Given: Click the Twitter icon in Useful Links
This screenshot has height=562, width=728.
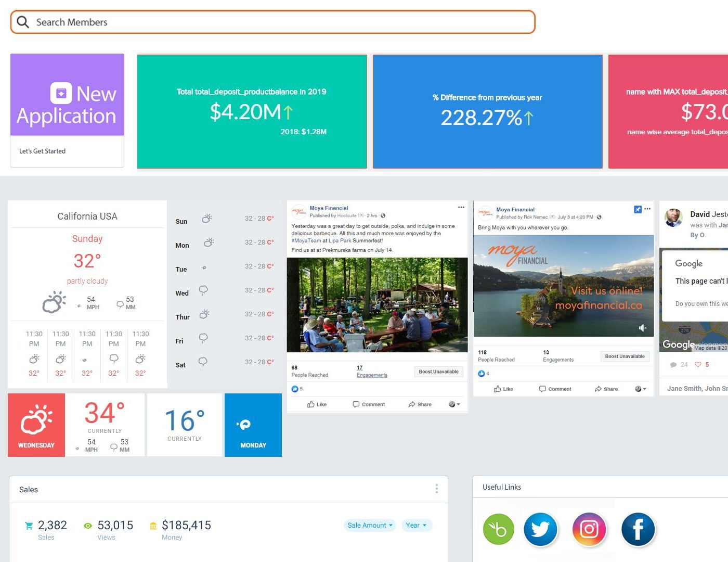Looking at the screenshot, I should click(540, 529).
